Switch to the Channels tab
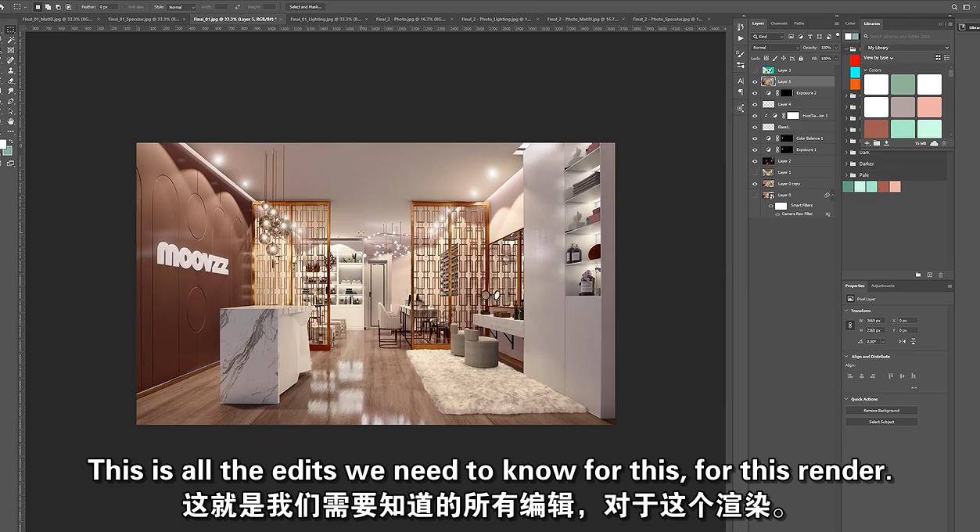The image size is (980, 532). tap(779, 23)
